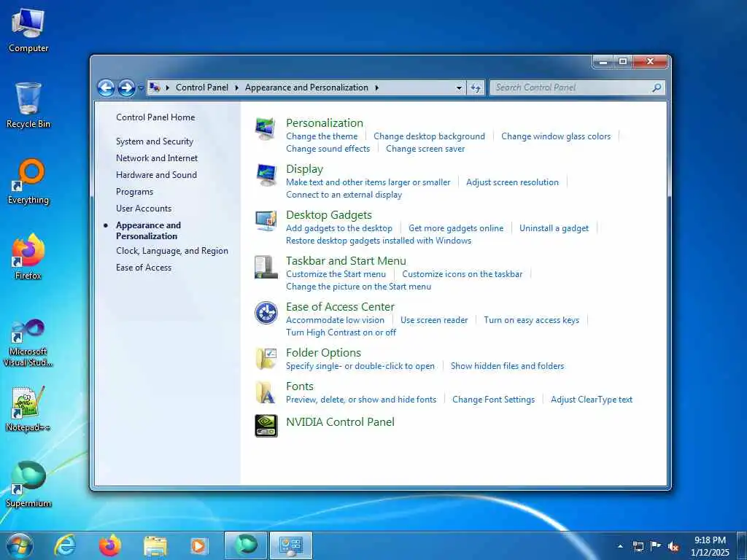Viewport: 747px width, 560px height.
Task: Open the Fonts category icon
Action: (x=266, y=392)
